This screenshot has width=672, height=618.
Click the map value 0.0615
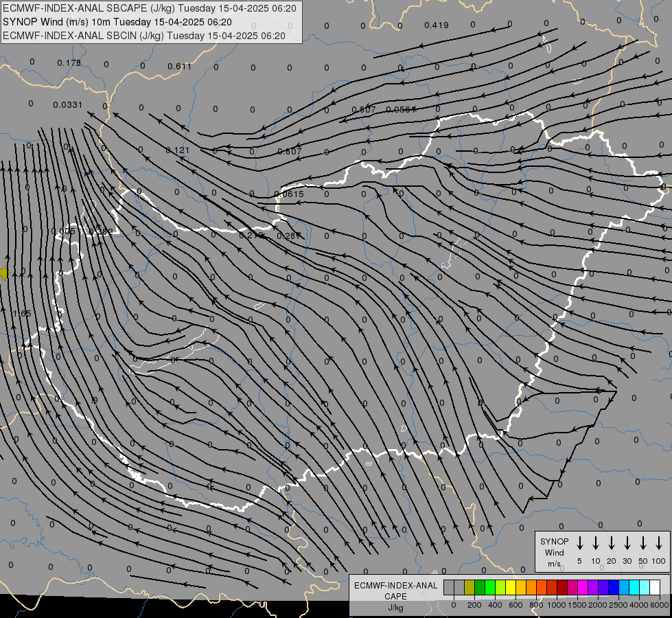point(289,194)
